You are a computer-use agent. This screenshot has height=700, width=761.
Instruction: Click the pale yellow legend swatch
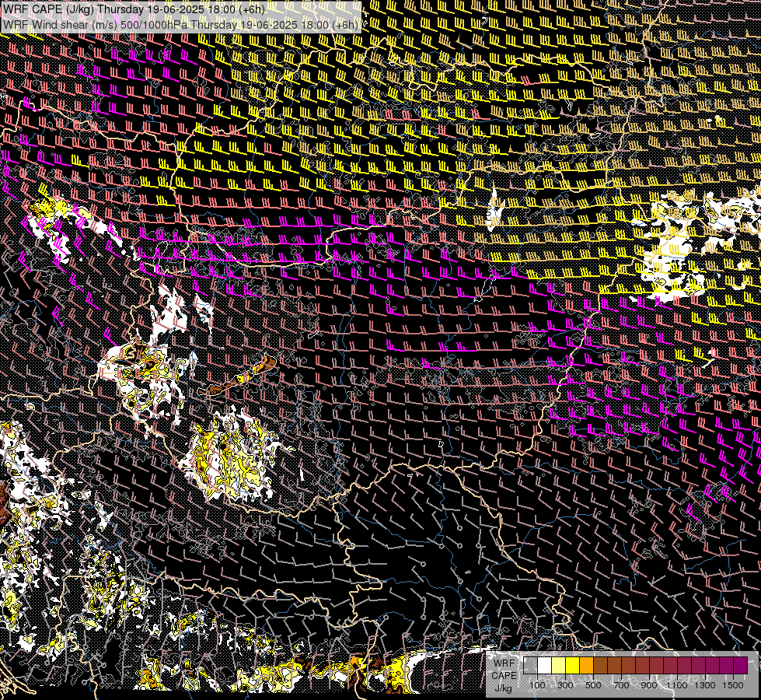click(x=559, y=665)
